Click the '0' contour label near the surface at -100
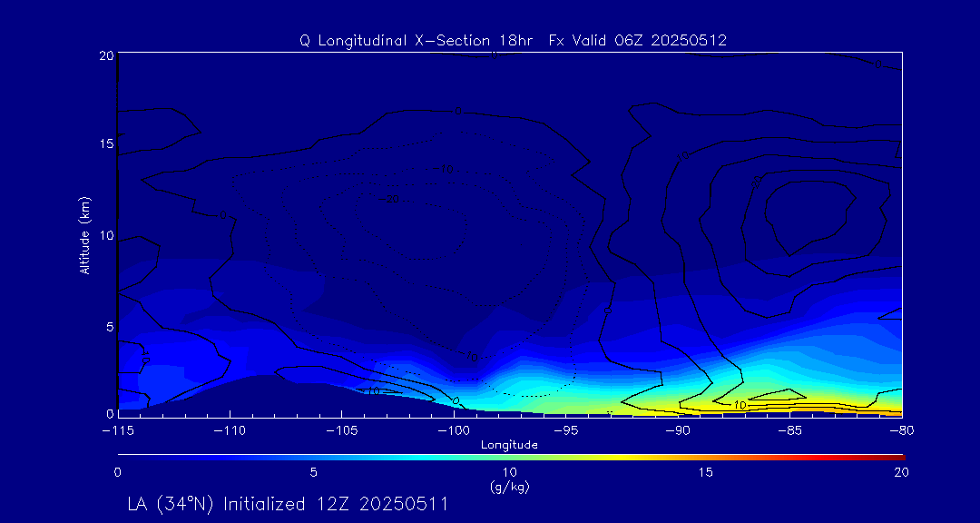 pos(456,400)
